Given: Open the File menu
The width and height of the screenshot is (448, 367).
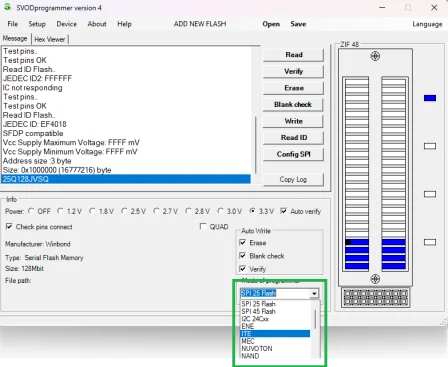Looking at the screenshot, I should click(x=13, y=24).
